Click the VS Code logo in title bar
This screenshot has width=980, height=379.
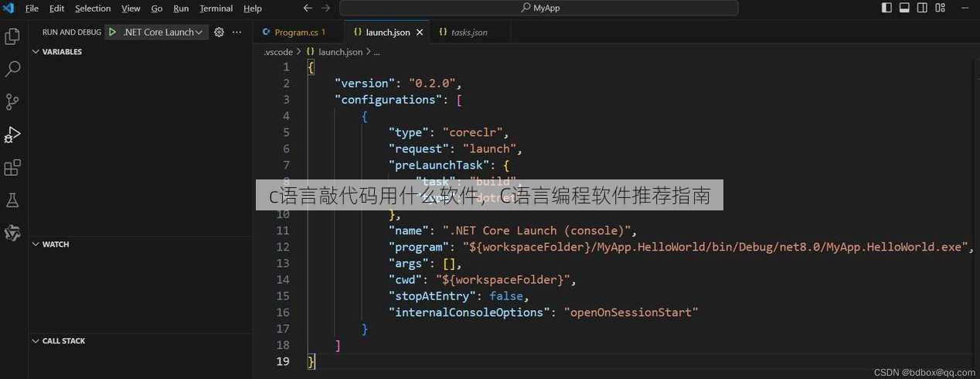9,9
